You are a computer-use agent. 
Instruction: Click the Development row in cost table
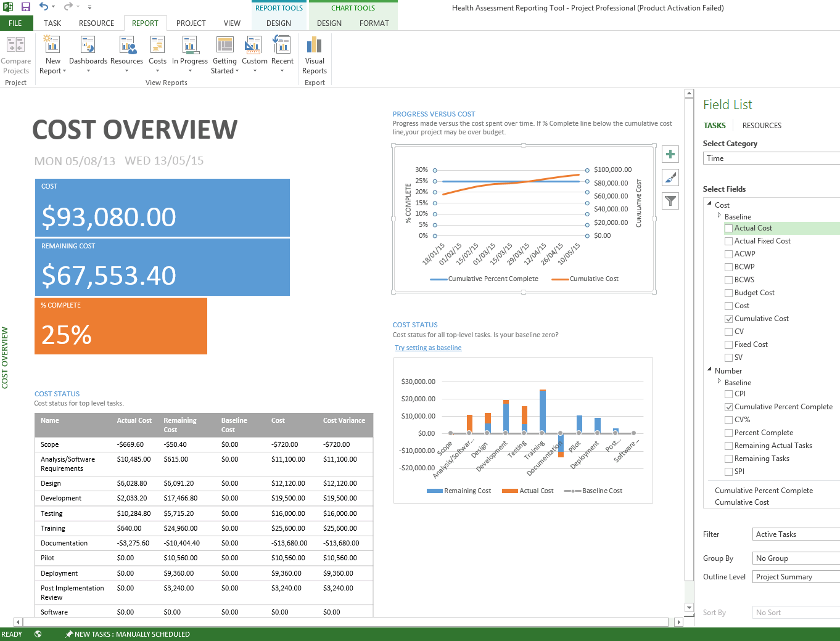pos(204,498)
